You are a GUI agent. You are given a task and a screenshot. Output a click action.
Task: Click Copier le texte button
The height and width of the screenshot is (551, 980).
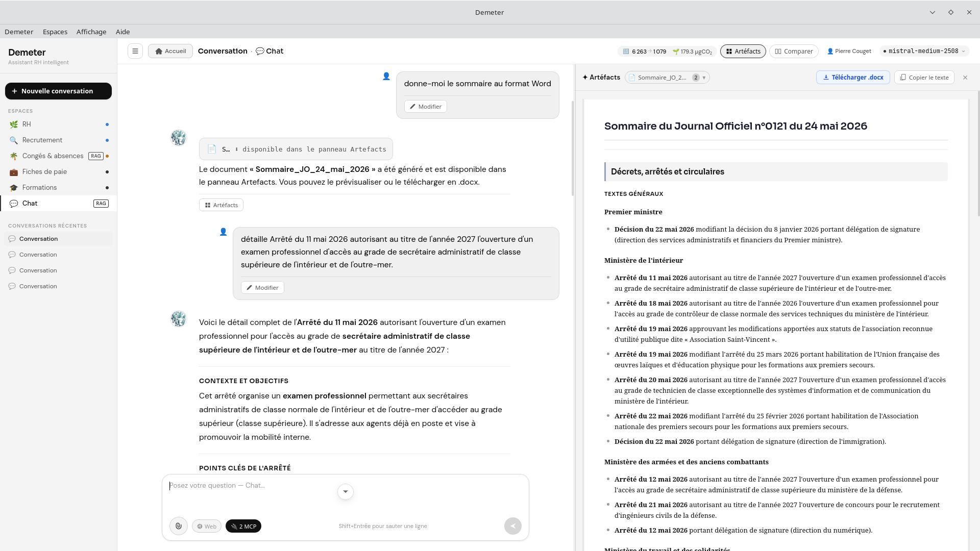point(924,78)
